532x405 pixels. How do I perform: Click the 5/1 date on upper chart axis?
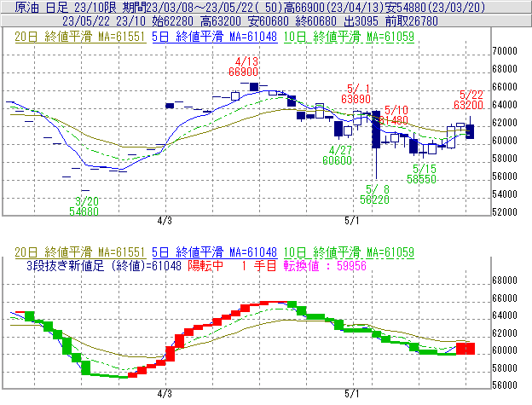pyautogui.click(x=352, y=221)
